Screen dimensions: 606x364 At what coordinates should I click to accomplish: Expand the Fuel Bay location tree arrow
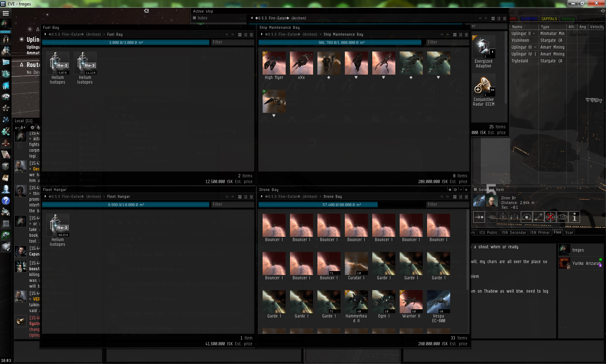click(x=45, y=34)
